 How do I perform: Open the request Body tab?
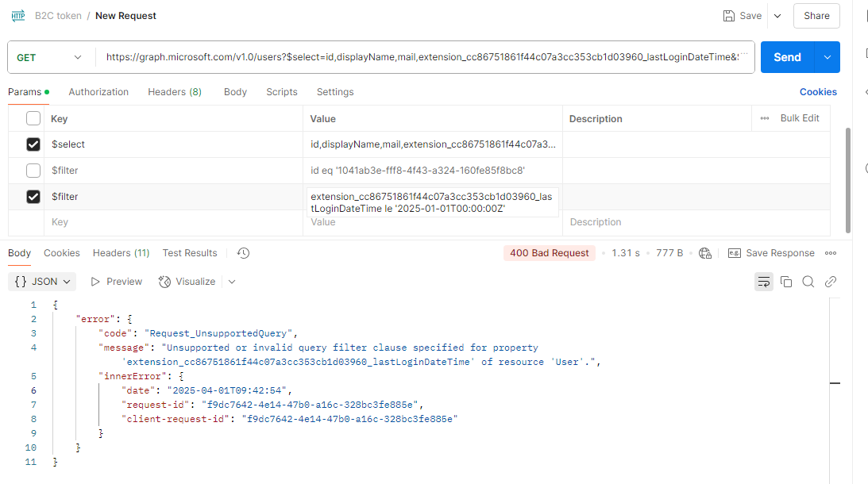(235, 92)
